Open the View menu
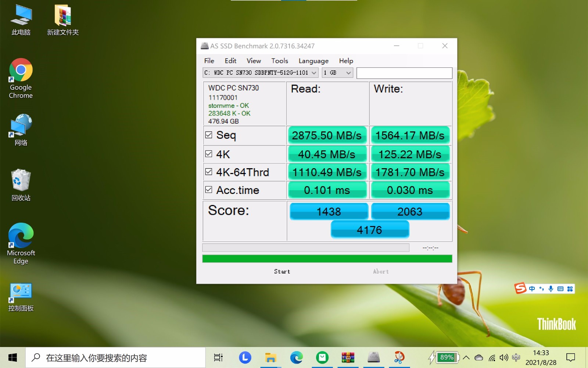 click(x=254, y=61)
